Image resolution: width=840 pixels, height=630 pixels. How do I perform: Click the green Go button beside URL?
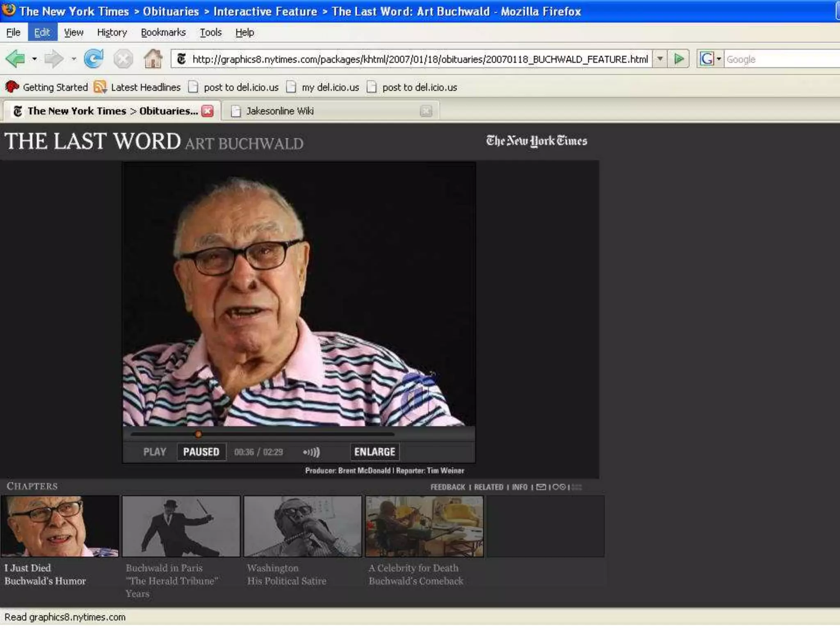click(x=679, y=59)
